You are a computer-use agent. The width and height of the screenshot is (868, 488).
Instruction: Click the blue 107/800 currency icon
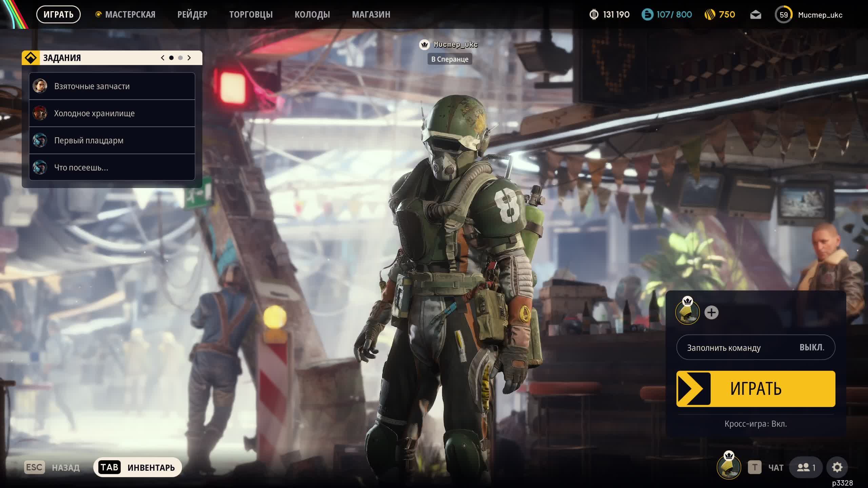tap(647, 15)
